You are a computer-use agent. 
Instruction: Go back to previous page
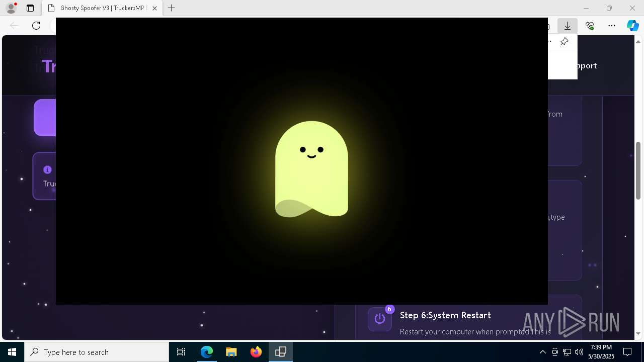click(14, 26)
